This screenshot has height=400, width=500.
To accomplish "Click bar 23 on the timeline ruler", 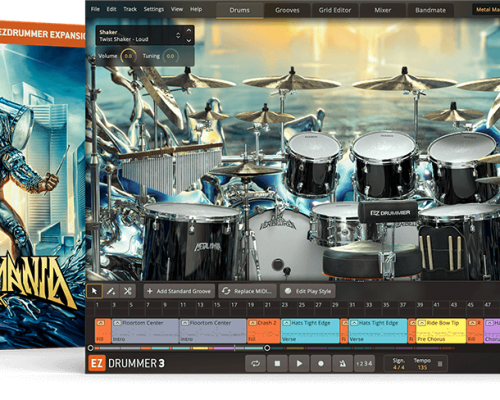I will tap(284, 305).
